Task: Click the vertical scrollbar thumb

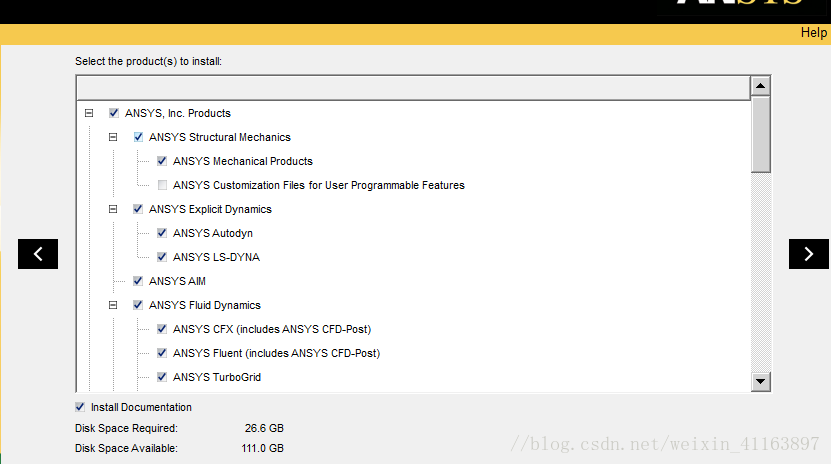Action: [x=761, y=135]
